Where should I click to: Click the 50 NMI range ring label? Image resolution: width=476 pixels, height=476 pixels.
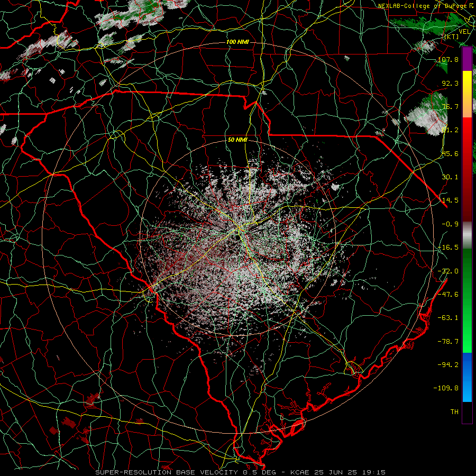point(237,140)
